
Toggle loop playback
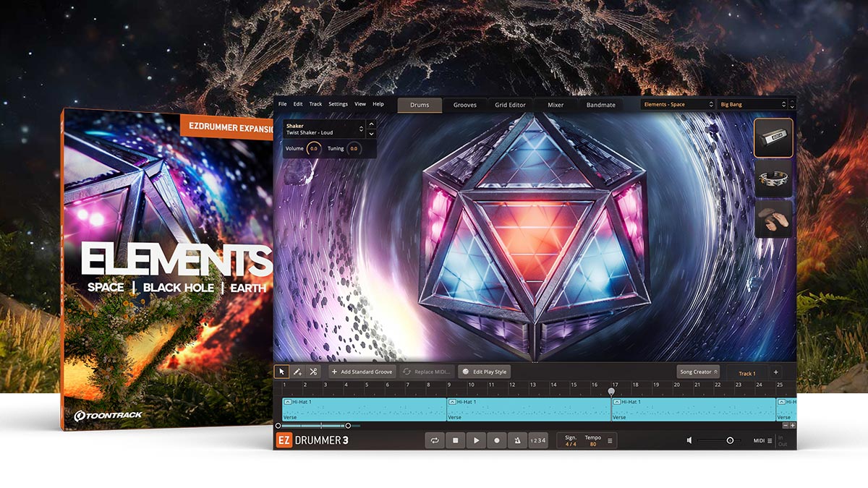(x=435, y=440)
